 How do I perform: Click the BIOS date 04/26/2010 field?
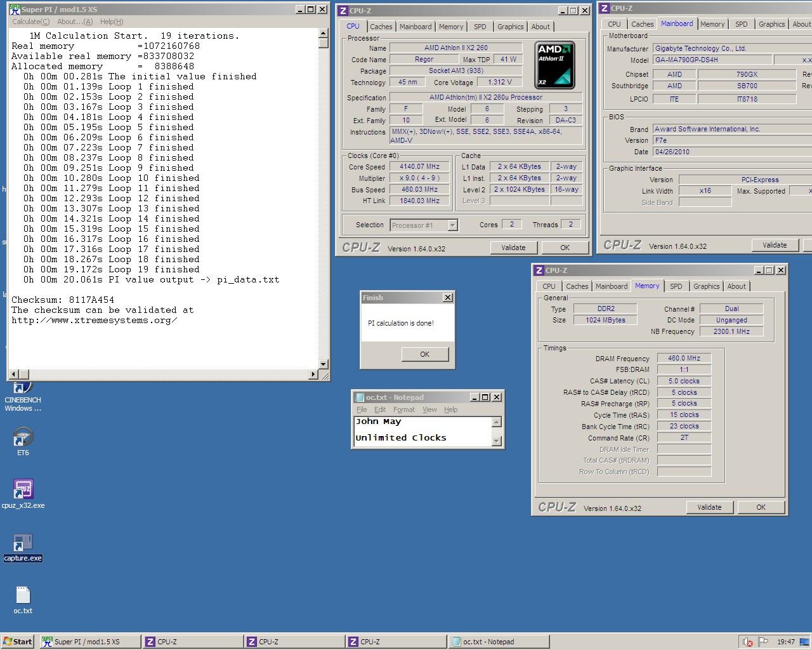click(733, 152)
